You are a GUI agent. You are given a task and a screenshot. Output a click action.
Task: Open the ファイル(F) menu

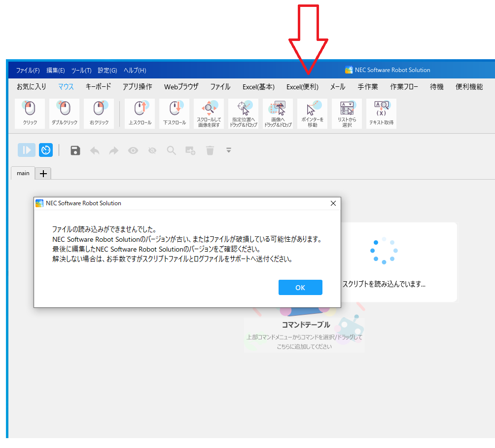28,71
